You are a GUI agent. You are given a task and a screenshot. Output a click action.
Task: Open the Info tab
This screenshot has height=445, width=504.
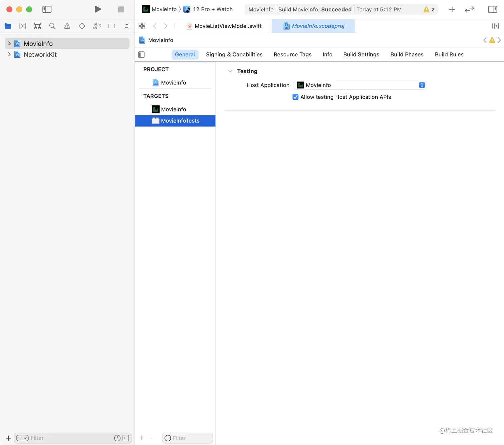click(327, 54)
